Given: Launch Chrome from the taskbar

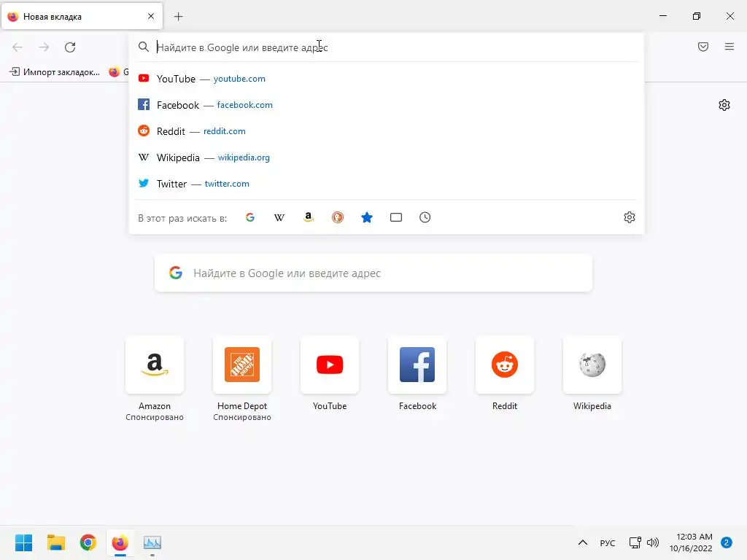Looking at the screenshot, I should coord(88,542).
